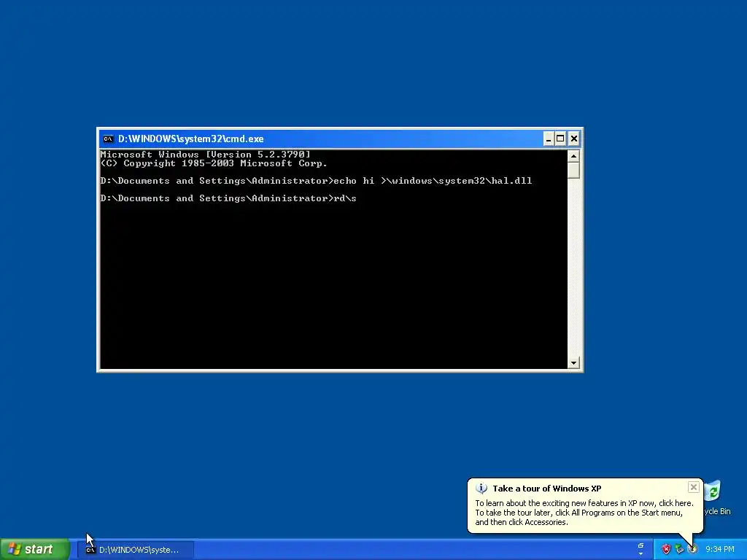The image size is (747, 560).
Task: Click the info icon in the tour balloon
Action: pyautogui.click(x=481, y=488)
